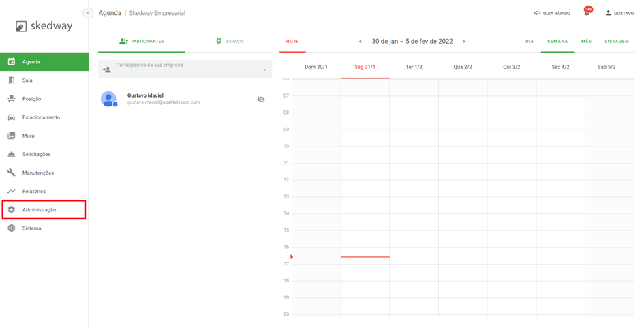This screenshot has height=328, width=644.
Task: Collapse the sidebar with the chevron button
Action: [x=88, y=13]
